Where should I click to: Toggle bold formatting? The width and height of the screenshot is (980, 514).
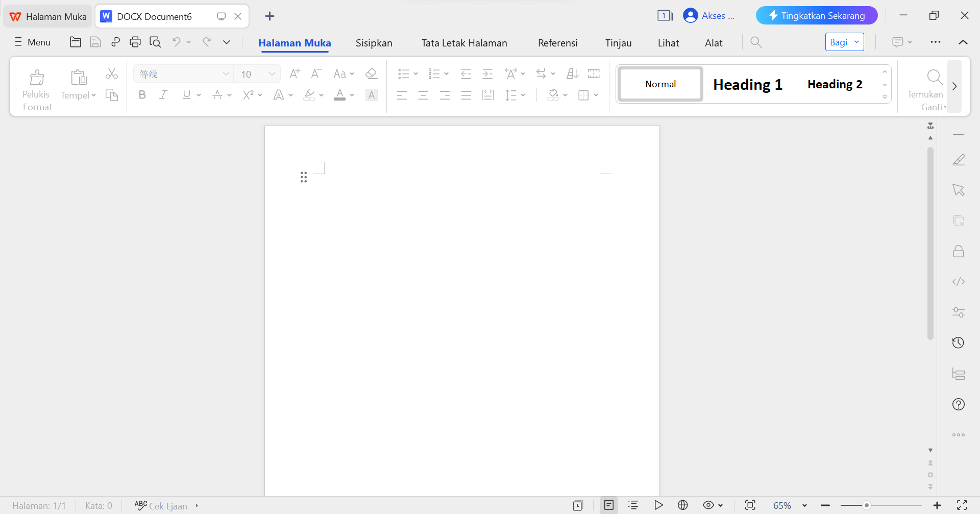(x=142, y=95)
